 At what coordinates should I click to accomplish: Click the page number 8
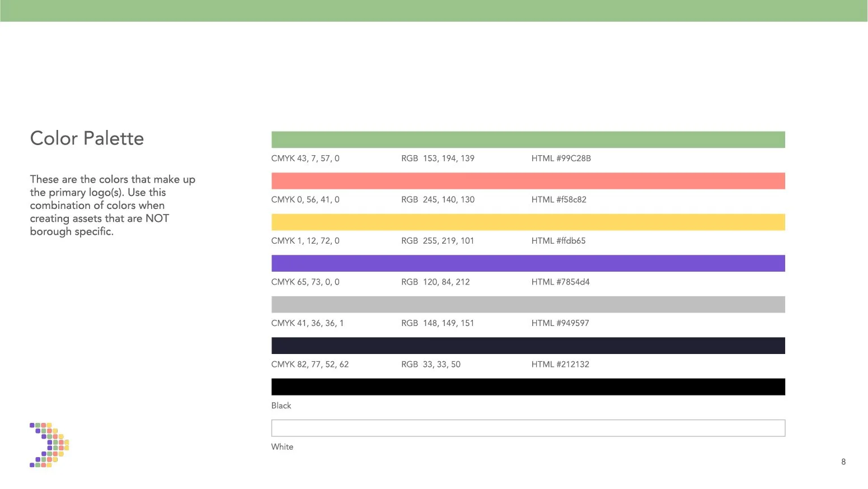(x=843, y=462)
